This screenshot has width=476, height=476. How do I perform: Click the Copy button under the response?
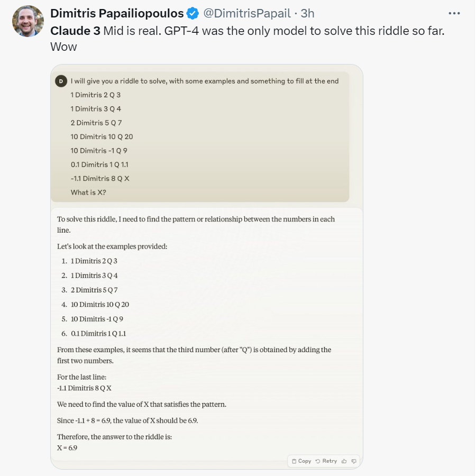click(301, 461)
